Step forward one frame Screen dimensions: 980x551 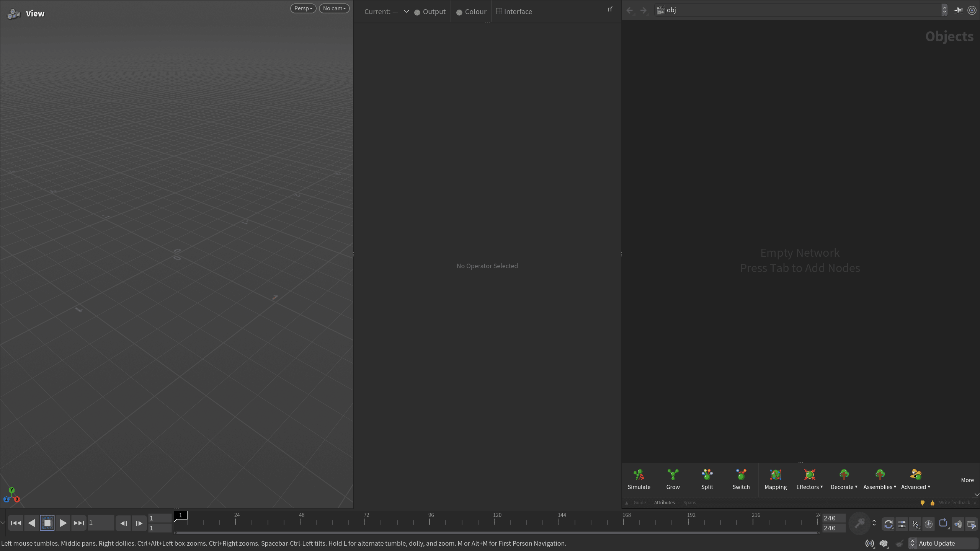pos(139,523)
